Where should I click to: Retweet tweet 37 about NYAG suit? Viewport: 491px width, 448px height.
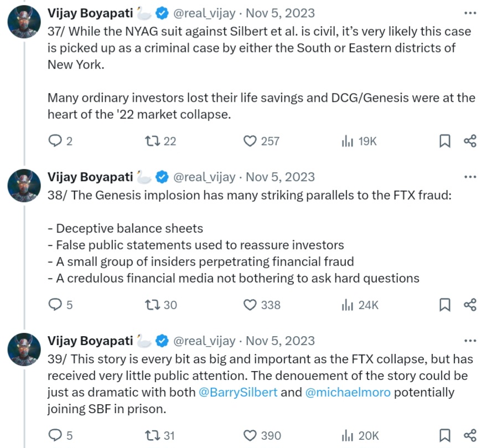point(151,141)
